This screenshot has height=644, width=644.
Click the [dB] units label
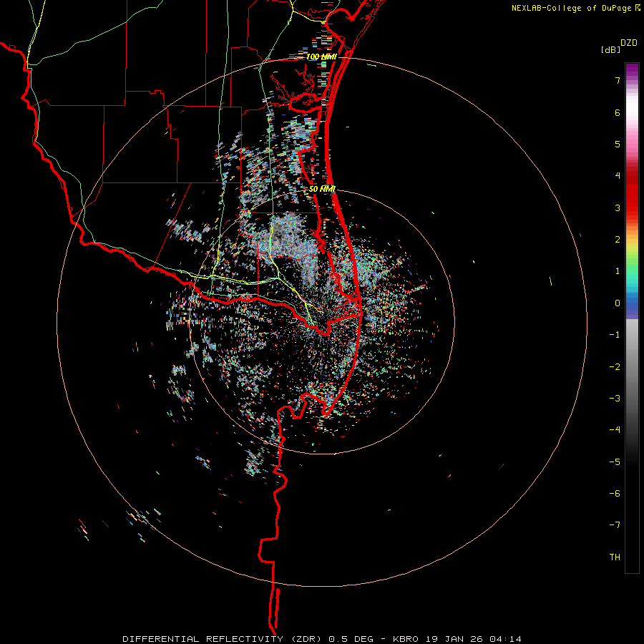click(610, 50)
